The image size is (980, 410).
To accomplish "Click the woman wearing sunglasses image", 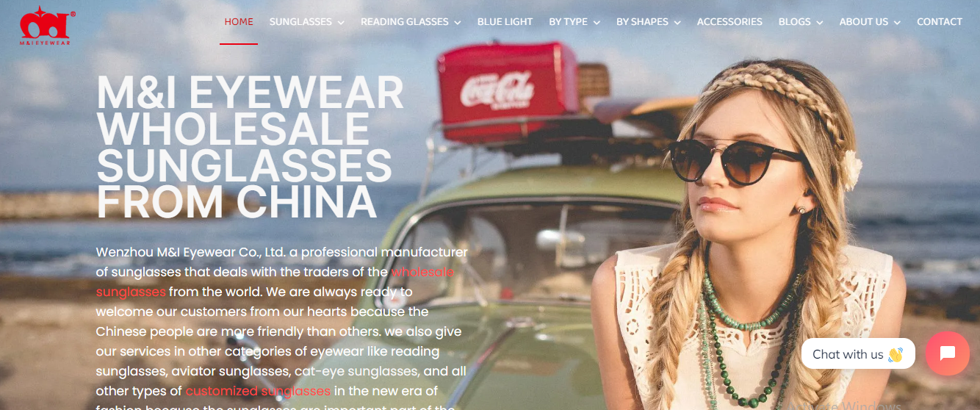I will 749,235.
